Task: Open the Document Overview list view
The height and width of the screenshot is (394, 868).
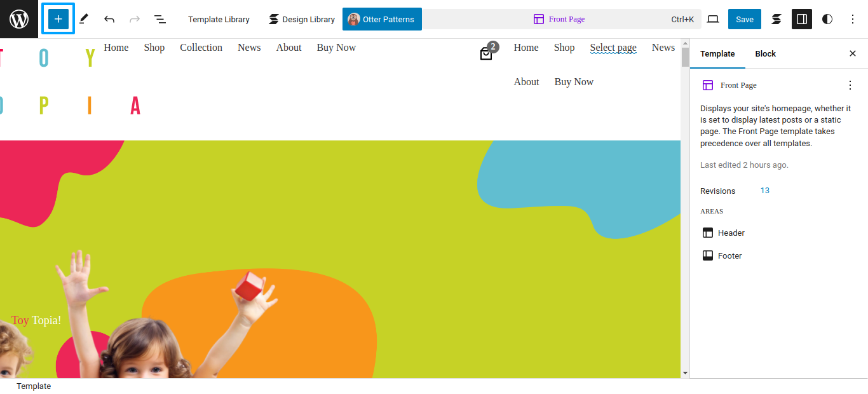Action: point(160,19)
